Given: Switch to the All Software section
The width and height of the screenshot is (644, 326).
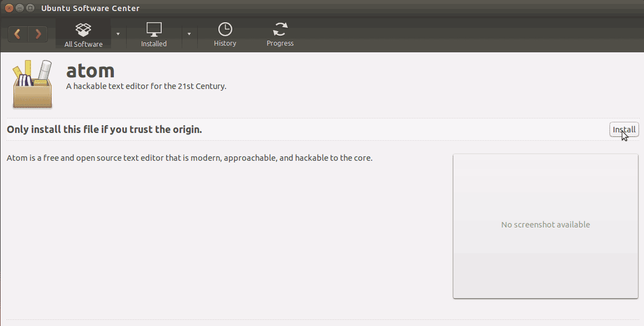Looking at the screenshot, I should click(x=83, y=43).
